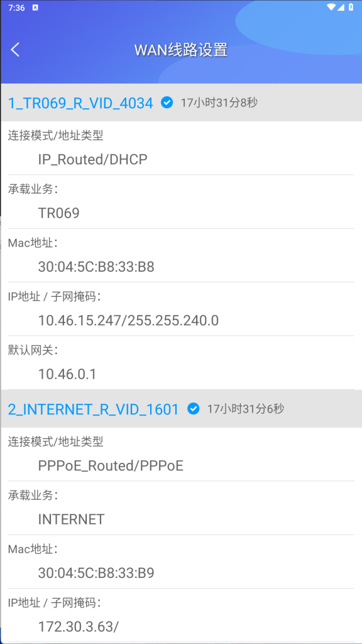Viewport: 362px width, 644px height.
Task: Select the TR069 service value
Action: pyautogui.click(x=58, y=213)
